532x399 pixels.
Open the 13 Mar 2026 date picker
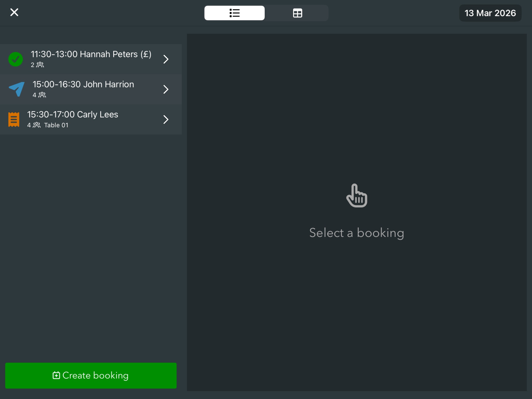[x=490, y=13]
